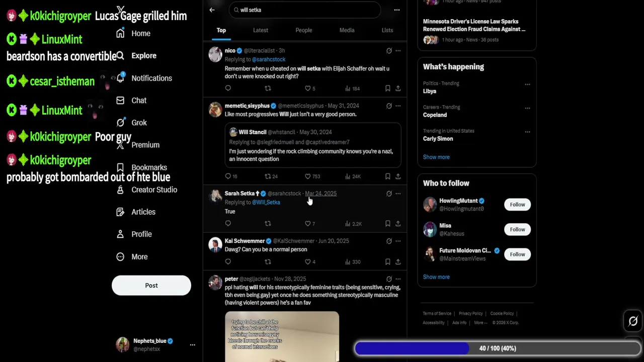Click the search field containing will setka
This screenshot has width=644, height=362.
(304, 10)
